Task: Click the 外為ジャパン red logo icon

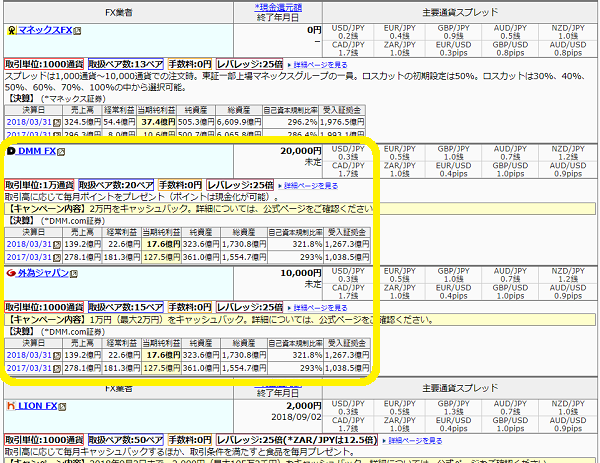Action: [x=11, y=273]
